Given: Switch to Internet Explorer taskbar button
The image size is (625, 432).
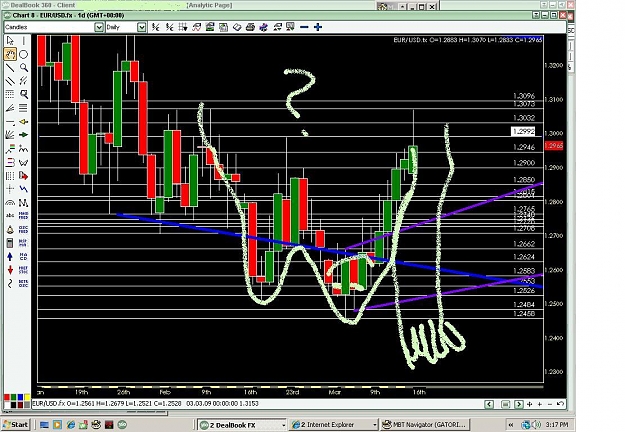Looking at the screenshot, I should [334, 425].
